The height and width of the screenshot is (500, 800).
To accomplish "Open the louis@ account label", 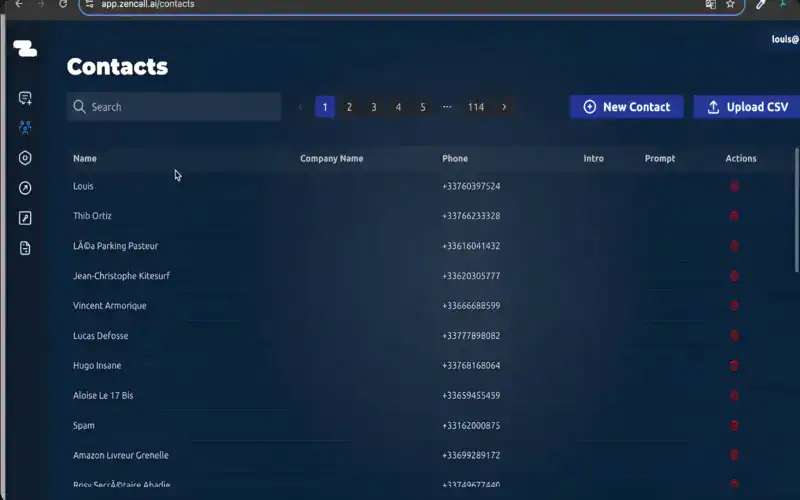I will tap(785, 39).
